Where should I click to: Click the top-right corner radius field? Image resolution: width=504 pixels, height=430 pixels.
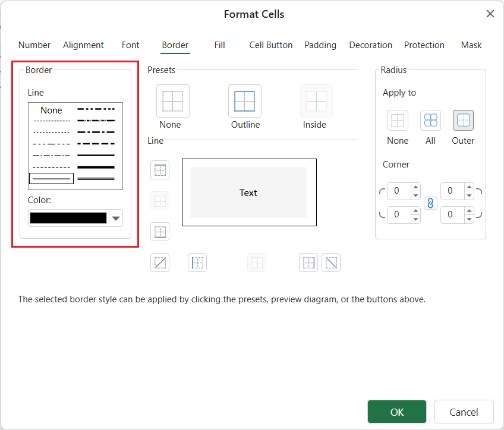452,191
